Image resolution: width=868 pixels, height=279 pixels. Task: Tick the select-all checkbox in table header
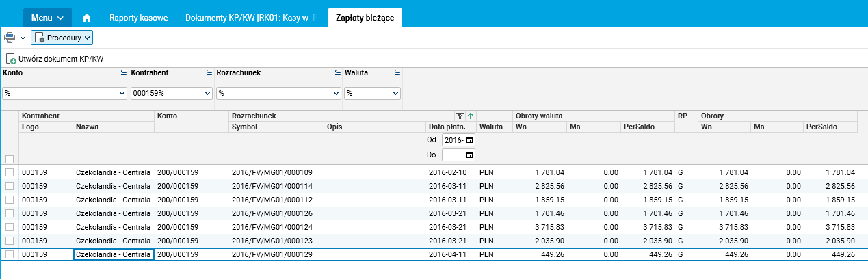click(10, 159)
